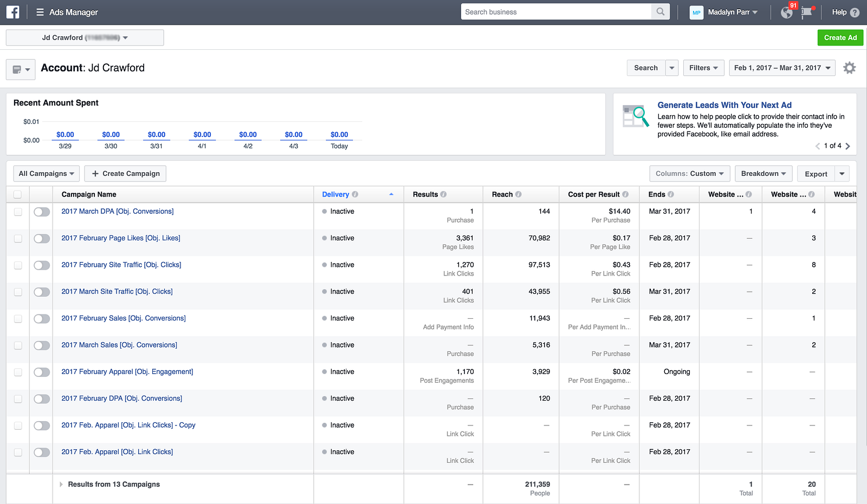Viewport: 867px width, 504px height.
Task: Check the 2017 February Page Likes checkbox
Action: tap(18, 239)
